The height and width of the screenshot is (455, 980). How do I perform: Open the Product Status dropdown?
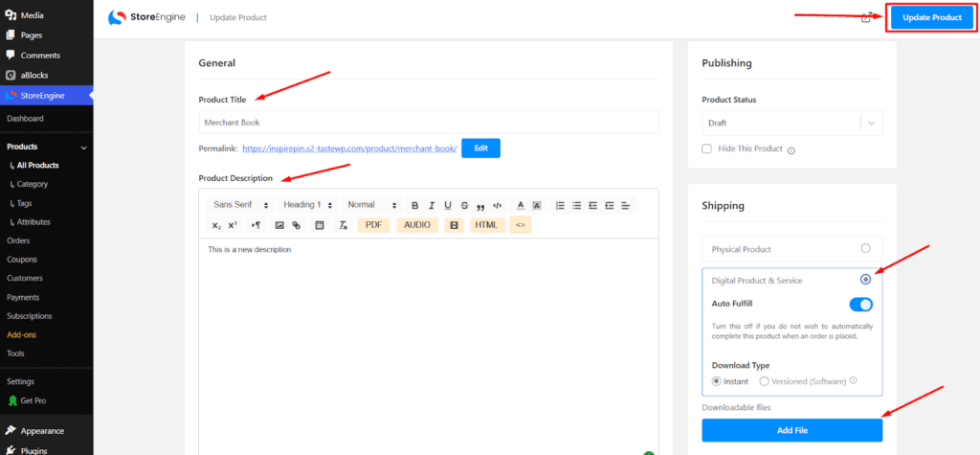click(791, 123)
